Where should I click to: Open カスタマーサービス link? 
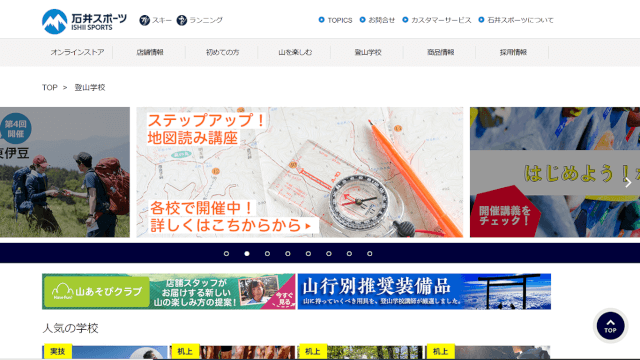click(x=437, y=20)
